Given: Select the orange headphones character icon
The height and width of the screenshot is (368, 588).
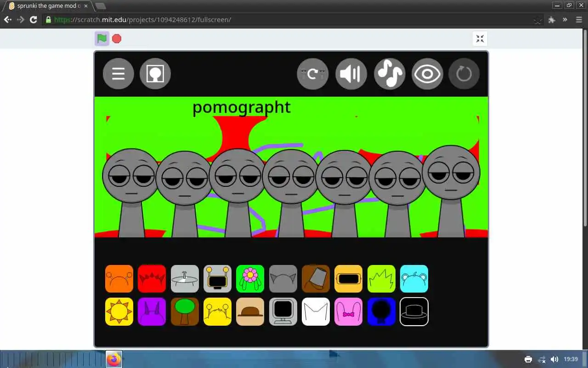Looking at the screenshot, I should [119, 279].
